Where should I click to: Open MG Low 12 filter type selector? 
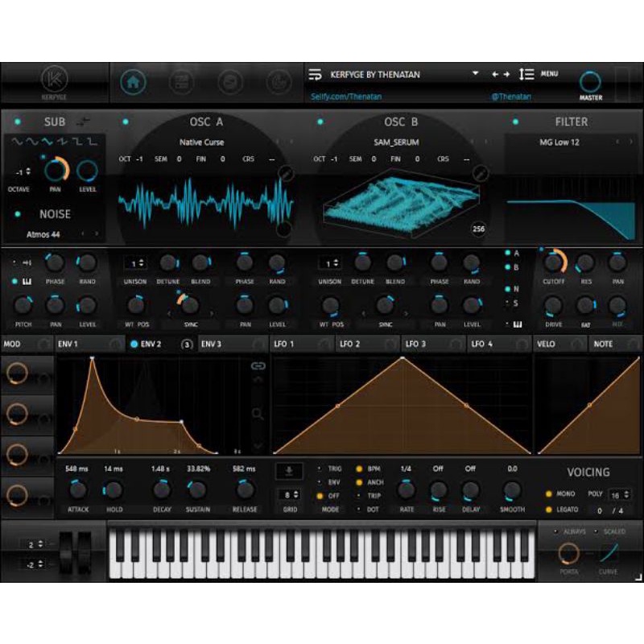[x=559, y=142]
